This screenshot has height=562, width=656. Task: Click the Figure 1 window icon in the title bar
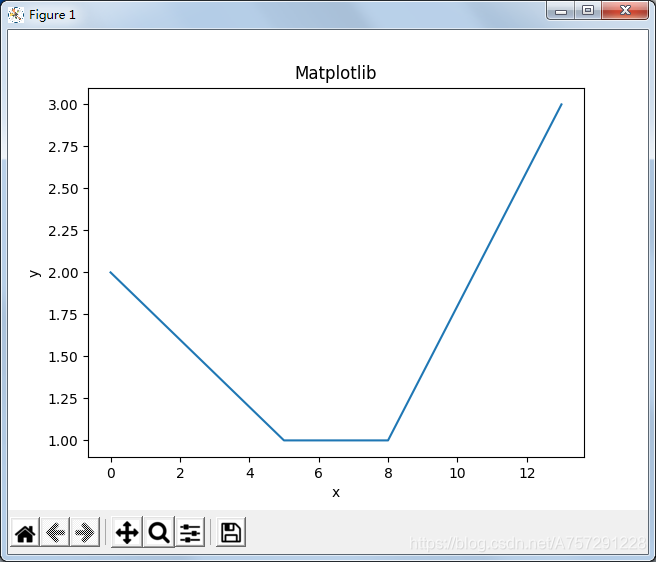(x=16, y=15)
